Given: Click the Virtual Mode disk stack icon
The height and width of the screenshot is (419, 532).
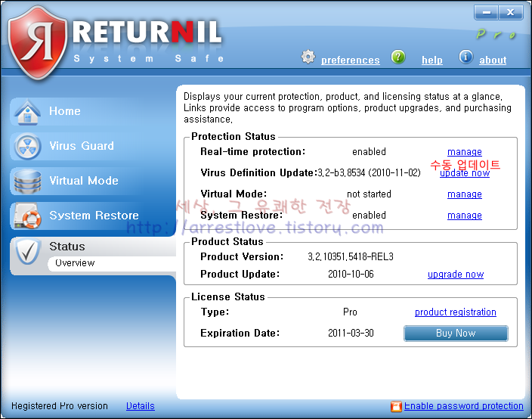Looking at the screenshot, I should (27, 181).
